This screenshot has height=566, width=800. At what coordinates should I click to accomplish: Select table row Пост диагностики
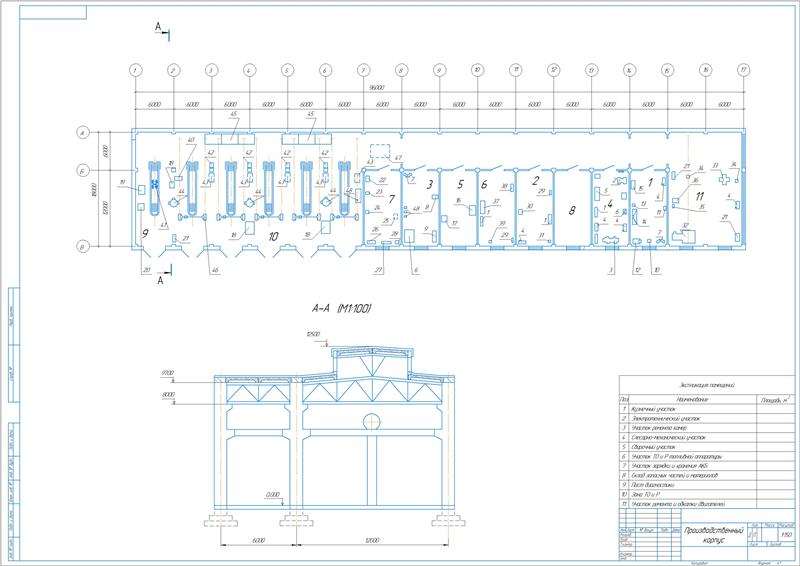tap(707, 485)
